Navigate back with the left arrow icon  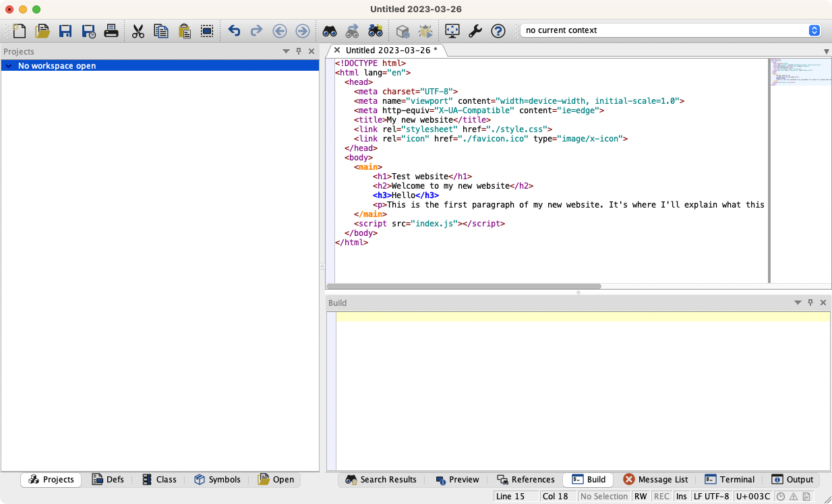(x=280, y=30)
